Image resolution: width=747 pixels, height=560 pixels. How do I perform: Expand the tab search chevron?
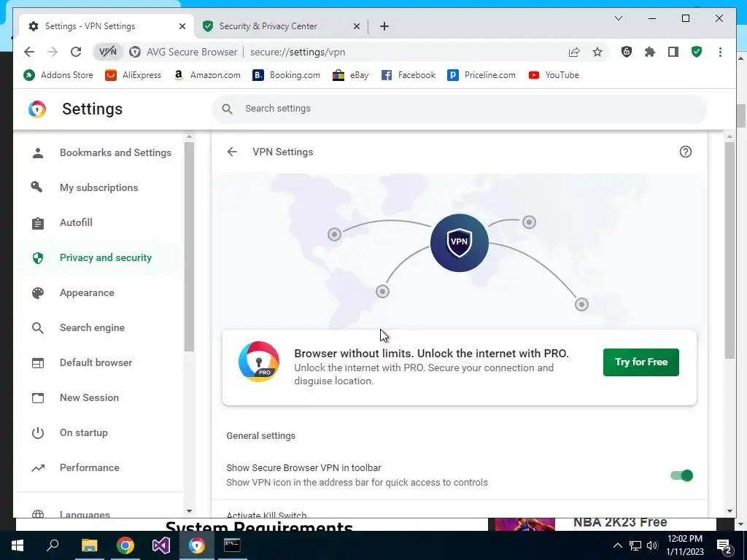[x=619, y=18]
